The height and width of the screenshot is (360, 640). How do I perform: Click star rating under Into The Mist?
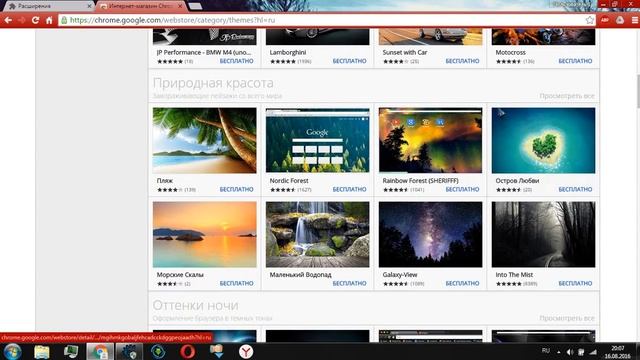(x=509, y=284)
